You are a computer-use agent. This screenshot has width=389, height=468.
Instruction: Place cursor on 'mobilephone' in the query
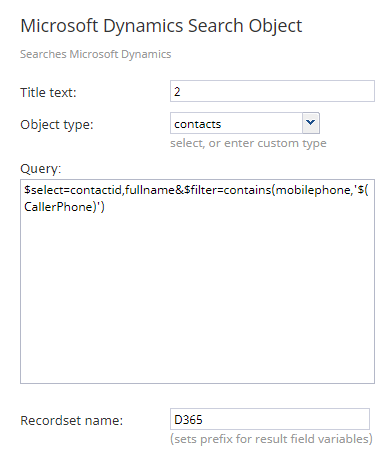click(313, 190)
